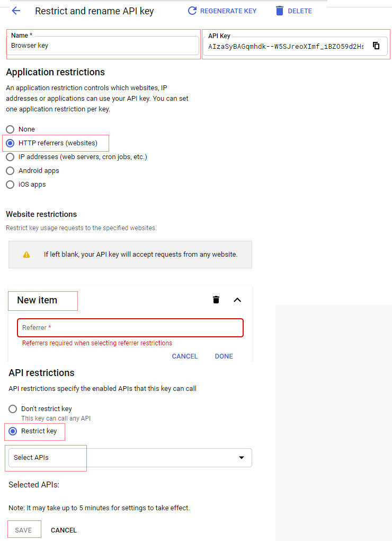The height and width of the screenshot is (541, 392).
Task: Click the SAVE button
Action: (23, 530)
